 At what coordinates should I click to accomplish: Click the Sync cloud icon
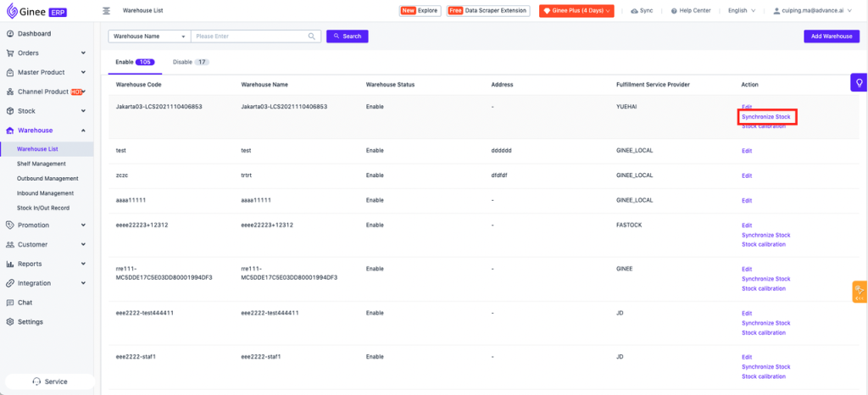tap(634, 11)
